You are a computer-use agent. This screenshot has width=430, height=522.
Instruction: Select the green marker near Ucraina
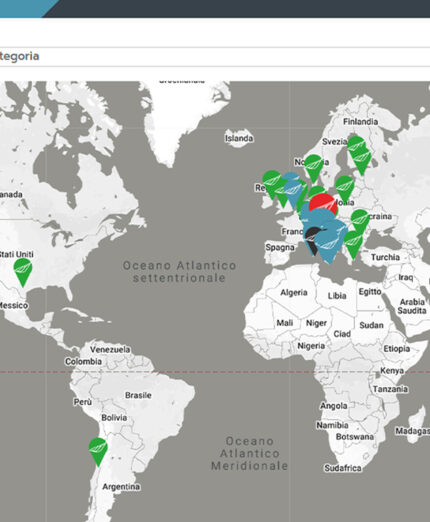click(360, 220)
